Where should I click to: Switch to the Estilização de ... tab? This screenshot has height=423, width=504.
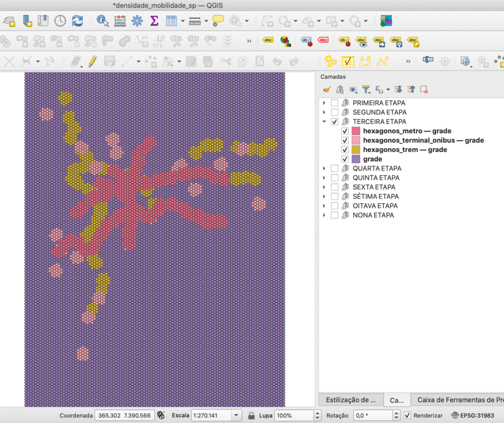(x=350, y=400)
